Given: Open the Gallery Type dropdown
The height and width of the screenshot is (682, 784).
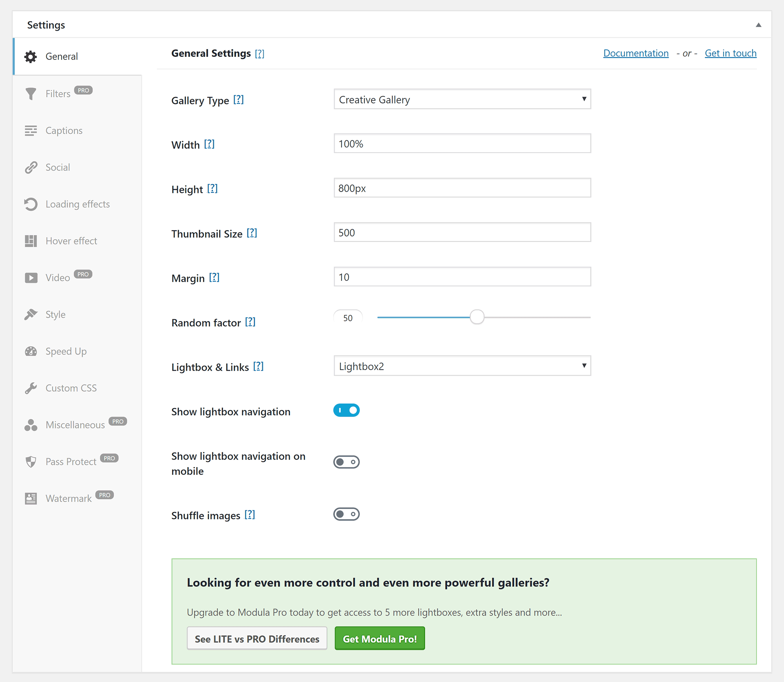Looking at the screenshot, I should (x=462, y=99).
